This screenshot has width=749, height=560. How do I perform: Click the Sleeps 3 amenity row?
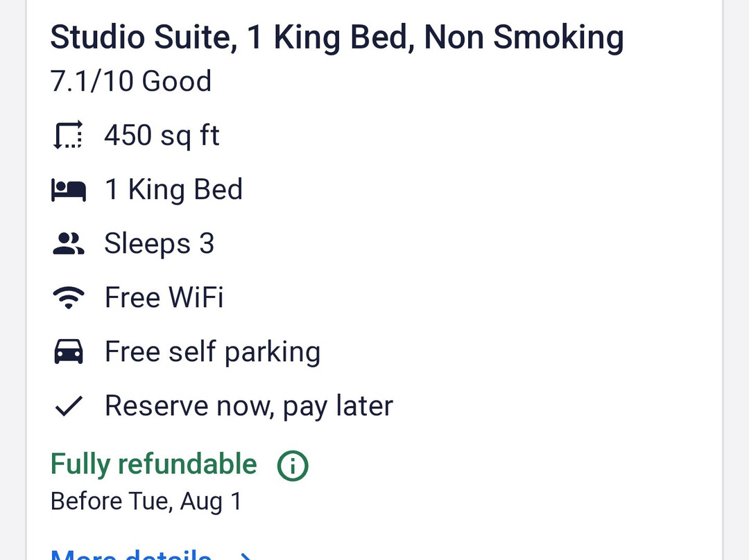pos(159,243)
